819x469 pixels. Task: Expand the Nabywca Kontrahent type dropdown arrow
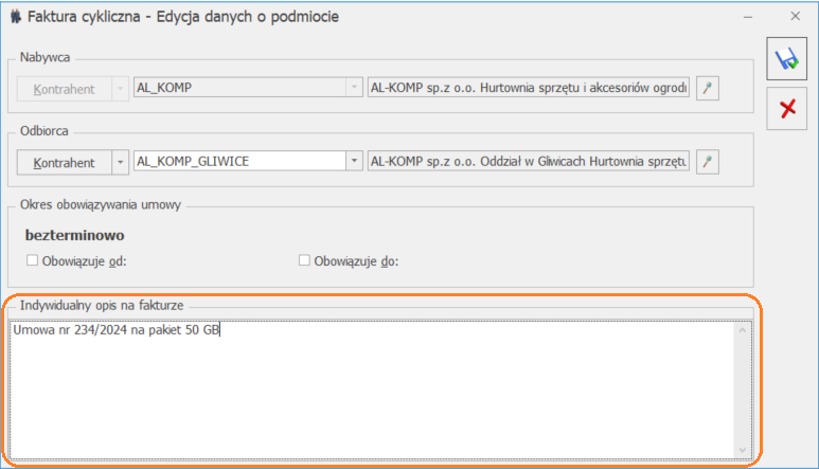[x=120, y=89]
